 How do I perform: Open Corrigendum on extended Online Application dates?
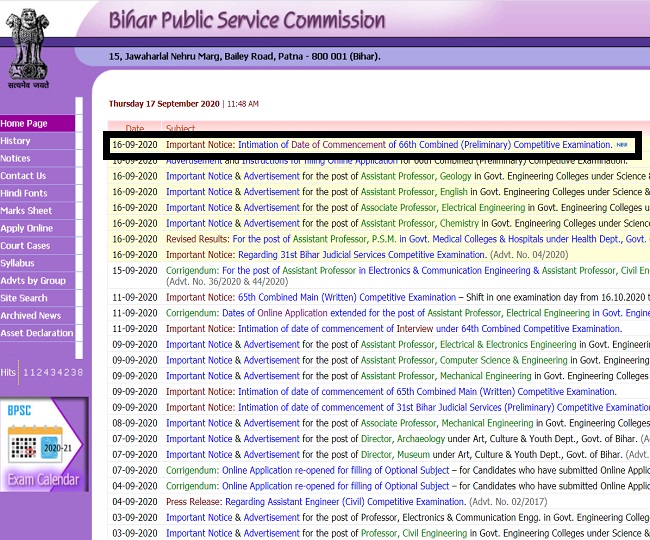[408, 313]
